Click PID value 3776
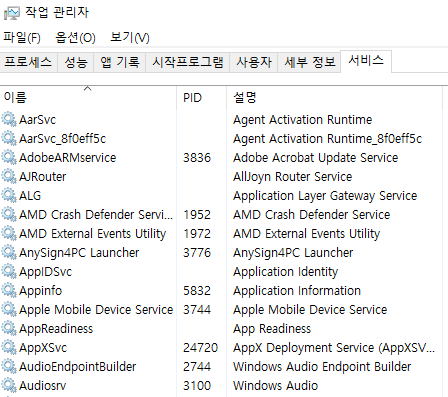448x397 pixels. click(197, 252)
